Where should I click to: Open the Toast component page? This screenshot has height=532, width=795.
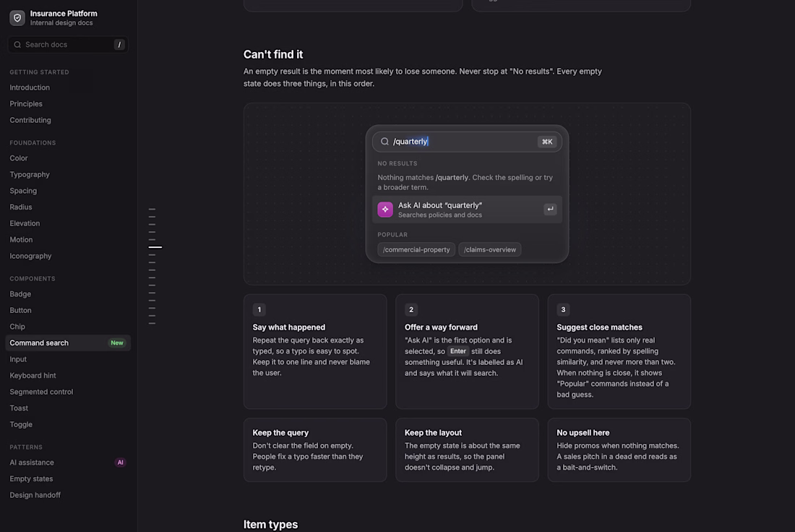(19, 408)
